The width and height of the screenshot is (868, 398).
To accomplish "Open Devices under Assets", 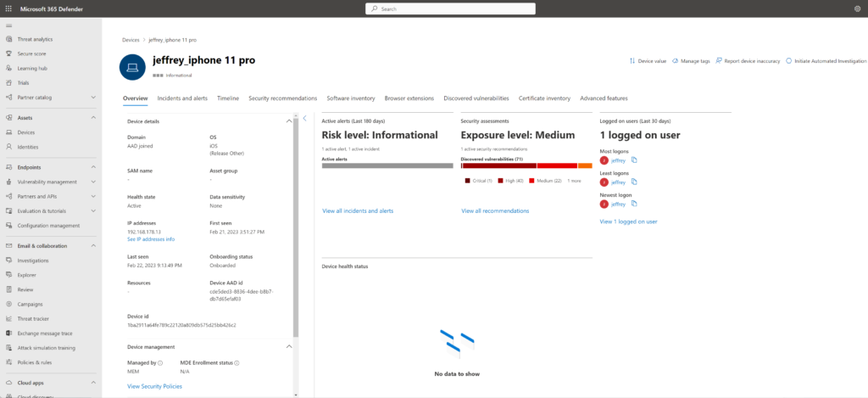I will point(26,132).
